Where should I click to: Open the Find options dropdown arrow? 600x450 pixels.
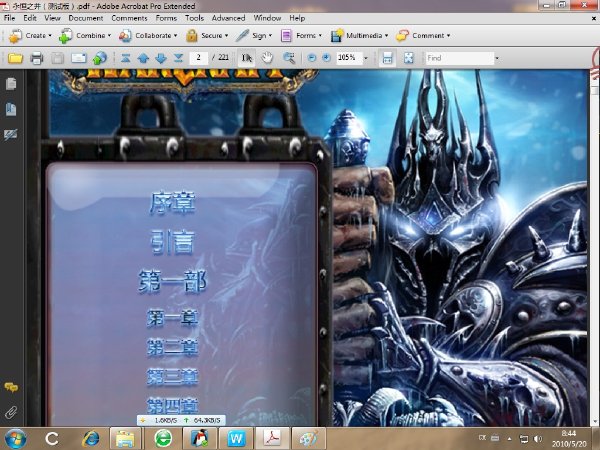(x=497, y=58)
